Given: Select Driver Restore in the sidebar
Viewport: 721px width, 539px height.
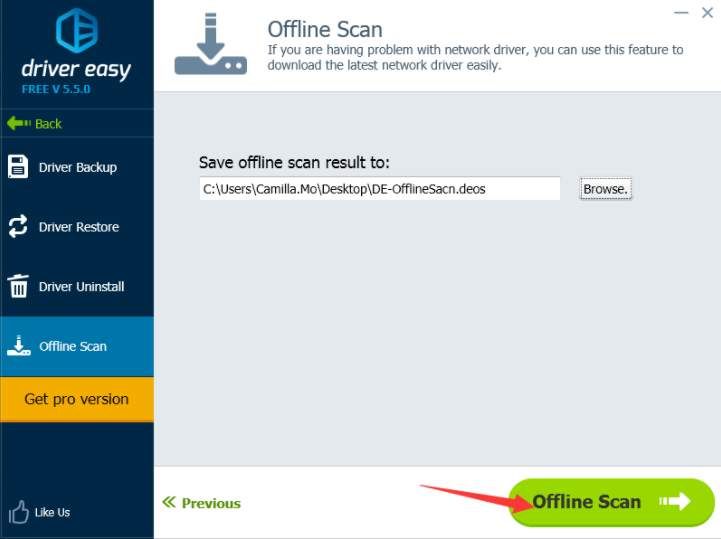Looking at the screenshot, I should (78, 227).
